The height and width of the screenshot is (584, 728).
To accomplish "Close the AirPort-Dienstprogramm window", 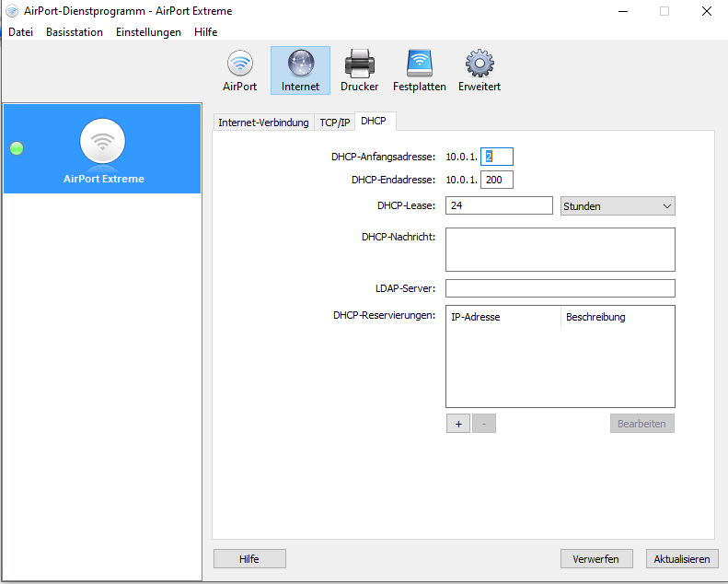I will tap(707, 11).
